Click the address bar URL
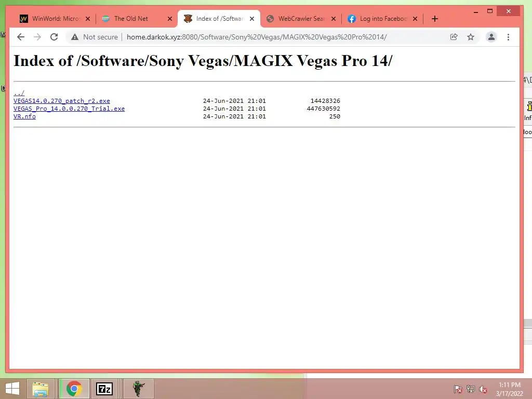The image size is (532, 399). (257, 37)
